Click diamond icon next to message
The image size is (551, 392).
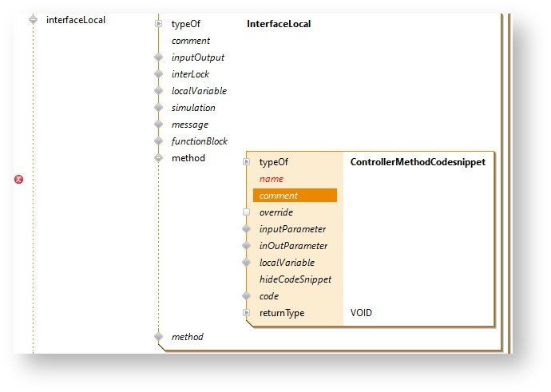click(159, 125)
